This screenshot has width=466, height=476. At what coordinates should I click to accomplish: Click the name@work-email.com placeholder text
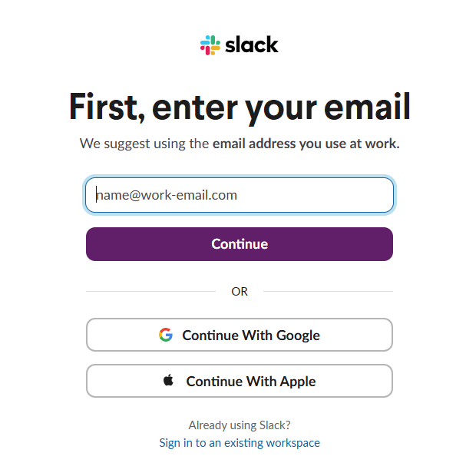(x=167, y=195)
